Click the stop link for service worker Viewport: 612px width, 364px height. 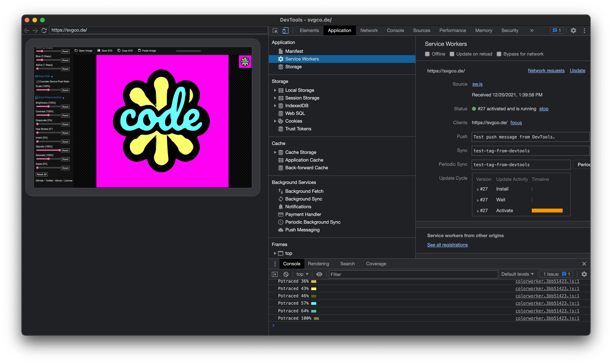pos(544,109)
